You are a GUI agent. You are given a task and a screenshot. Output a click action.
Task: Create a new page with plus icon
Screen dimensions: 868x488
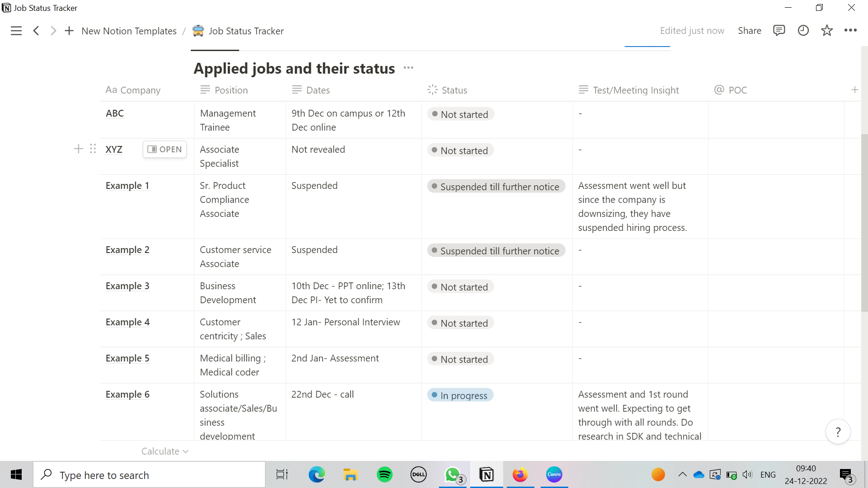click(x=69, y=31)
